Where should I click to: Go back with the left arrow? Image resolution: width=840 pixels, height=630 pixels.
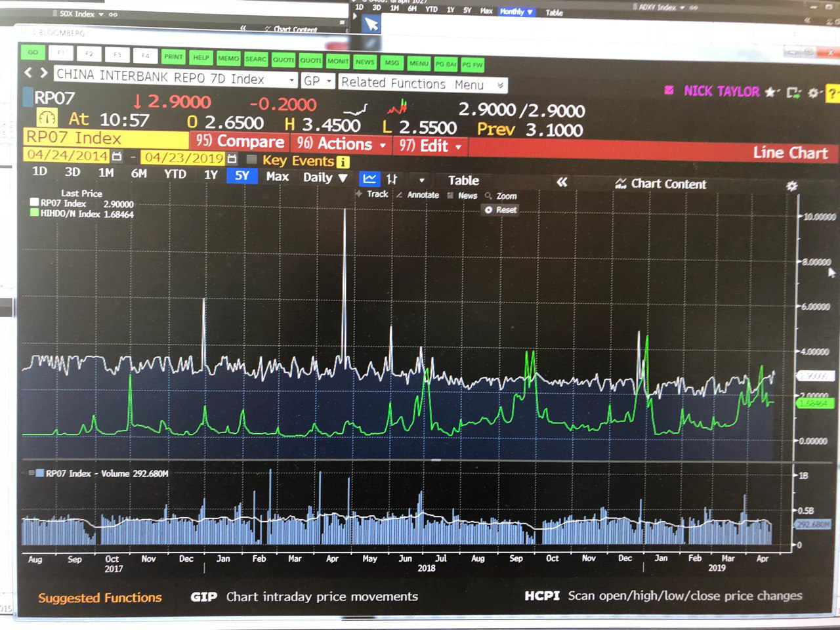(28, 72)
